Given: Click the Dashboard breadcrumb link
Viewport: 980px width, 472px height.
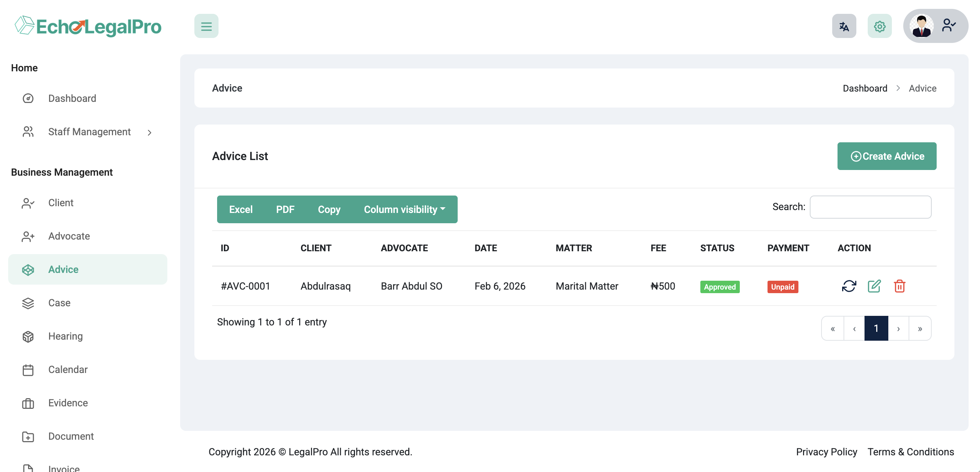Looking at the screenshot, I should [865, 88].
